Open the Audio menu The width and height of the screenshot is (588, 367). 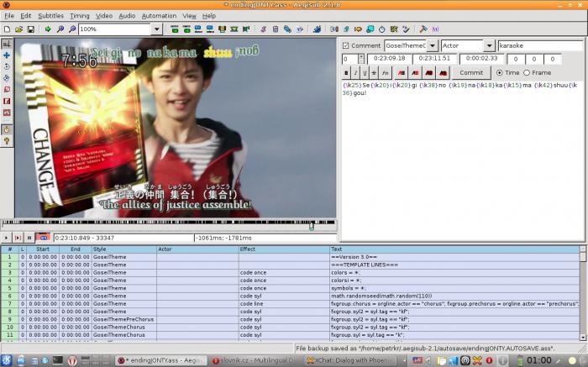(127, 16)
